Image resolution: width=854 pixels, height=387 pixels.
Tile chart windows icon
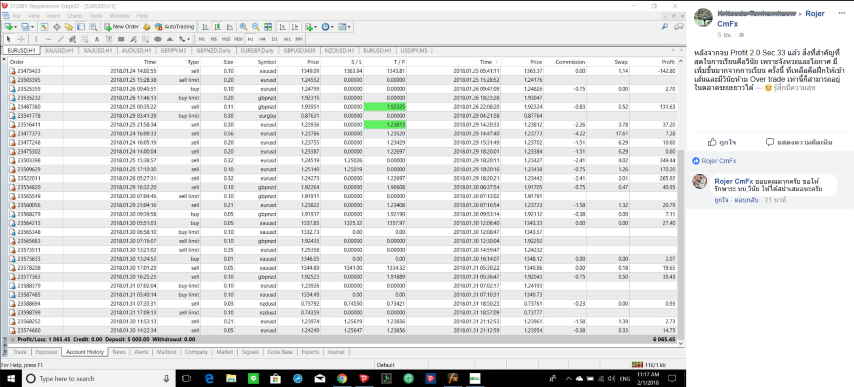pyautogui.click(x=268, y=27)
